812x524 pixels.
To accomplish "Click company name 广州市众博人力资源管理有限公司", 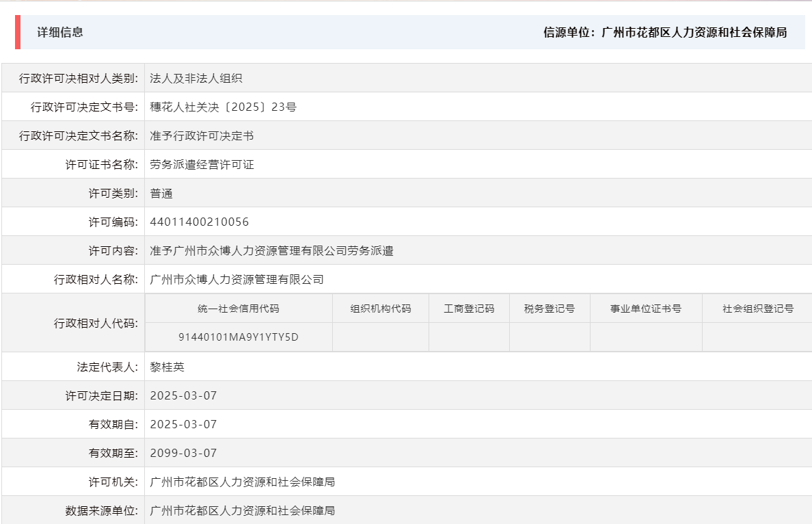I will coord(236,279).
